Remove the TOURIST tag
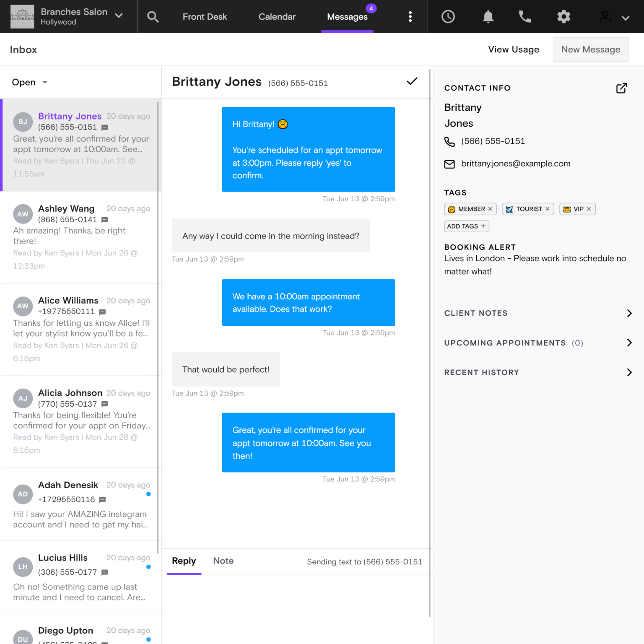 pos(547,209)
